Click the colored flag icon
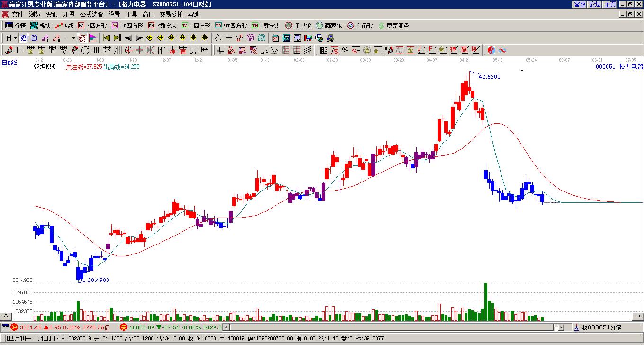The image size is (644, 345). [93, 38]
